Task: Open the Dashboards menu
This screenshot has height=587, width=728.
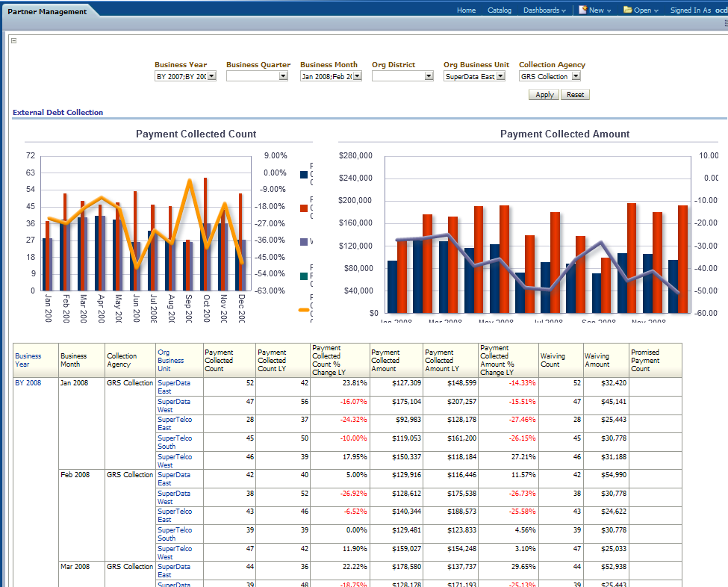Action: click(x=544, y=10)
